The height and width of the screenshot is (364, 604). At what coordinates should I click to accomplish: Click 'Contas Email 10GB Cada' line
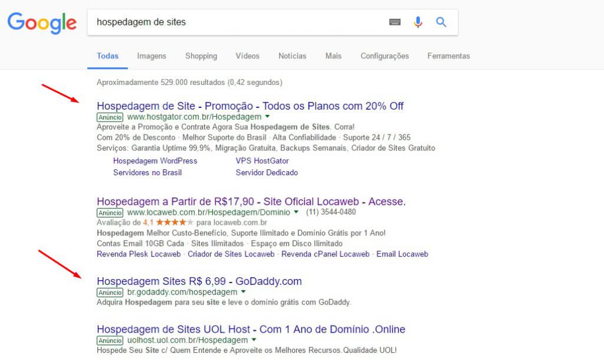click(219, 244)
